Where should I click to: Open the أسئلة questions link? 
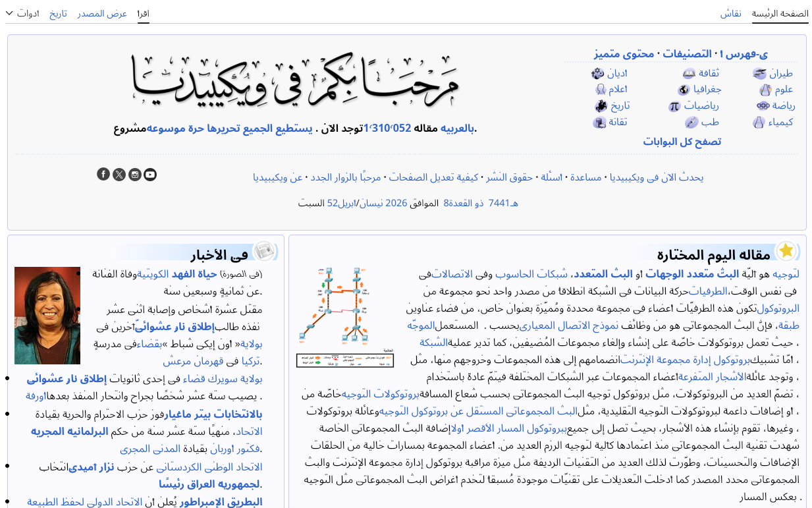[x=551, y=177]
